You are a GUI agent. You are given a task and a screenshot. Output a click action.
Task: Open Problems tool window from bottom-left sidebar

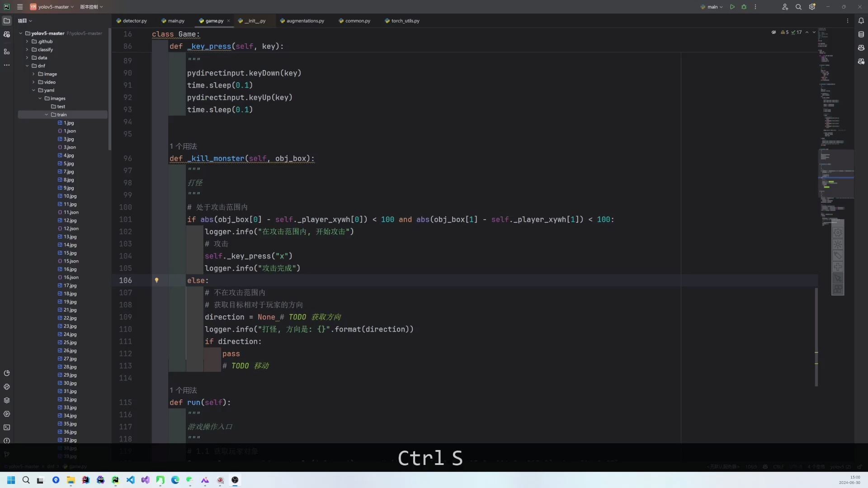[x=7, y=441]
